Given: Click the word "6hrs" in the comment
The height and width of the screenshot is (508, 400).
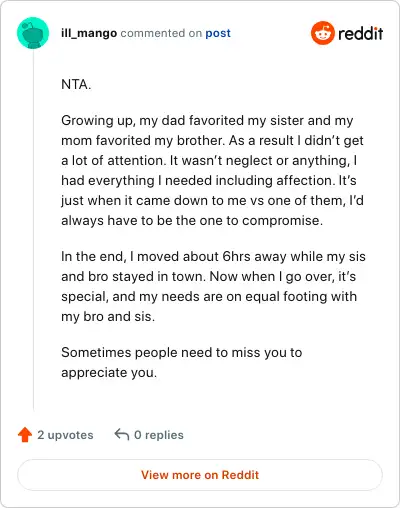Looking at the screenshot, I should coord(236,256).
